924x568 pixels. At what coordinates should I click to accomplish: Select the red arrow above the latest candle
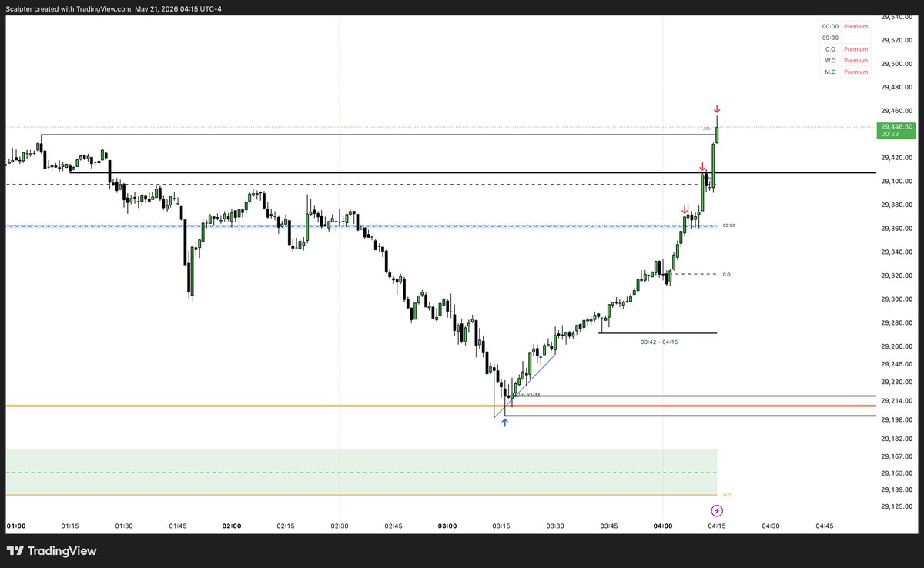click(x=717, y=109)
